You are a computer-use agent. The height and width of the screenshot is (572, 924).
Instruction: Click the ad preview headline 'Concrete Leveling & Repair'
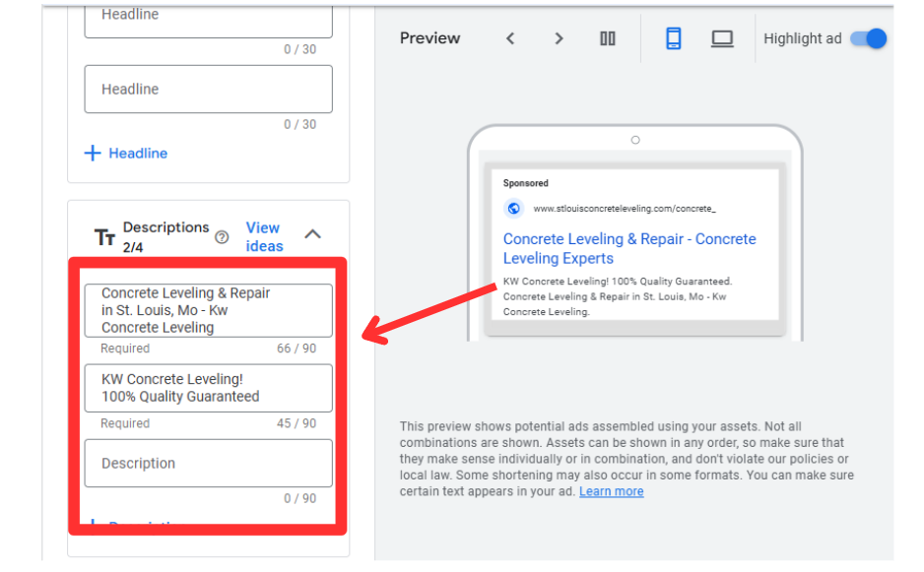[x=629, y=249]
